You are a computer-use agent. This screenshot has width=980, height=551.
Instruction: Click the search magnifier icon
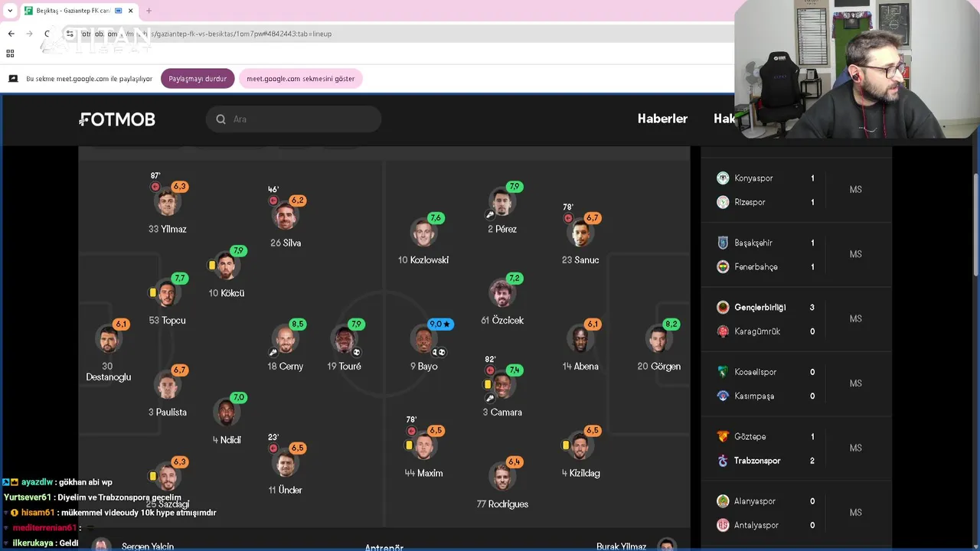coord(221,119)
